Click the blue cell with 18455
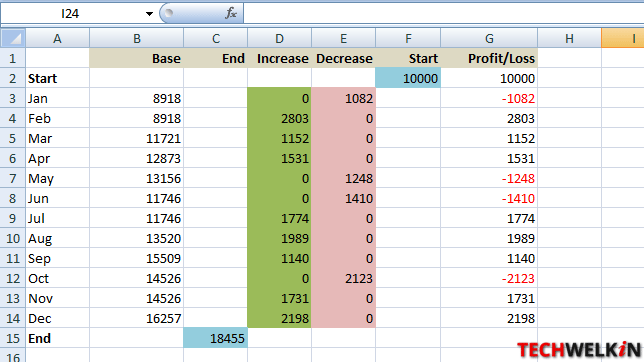This screenshot has width=644, height=362. pyautogui.click(x=216, y=338)
